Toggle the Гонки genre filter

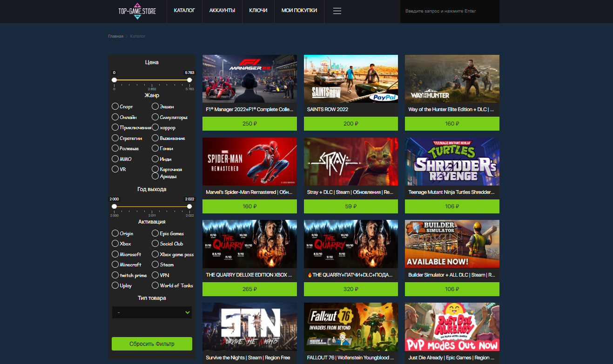(x=155, y=148)
